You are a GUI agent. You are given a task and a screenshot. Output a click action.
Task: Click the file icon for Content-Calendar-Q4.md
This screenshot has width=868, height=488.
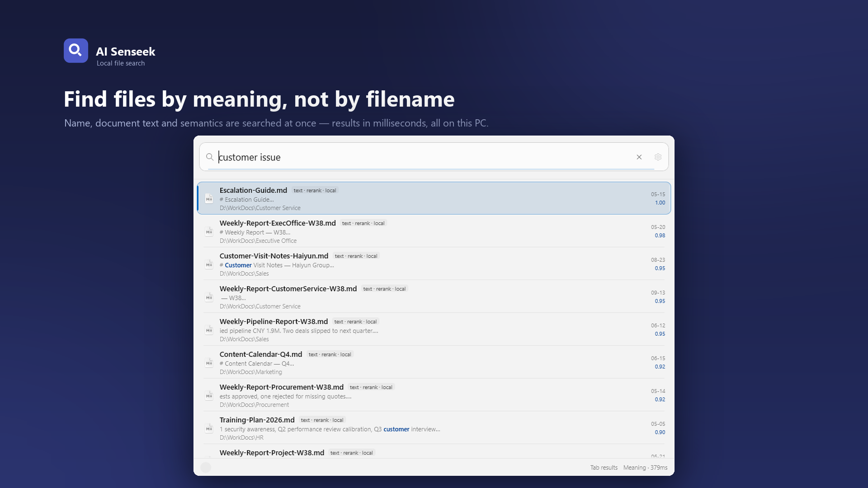(x=209, y=363)
